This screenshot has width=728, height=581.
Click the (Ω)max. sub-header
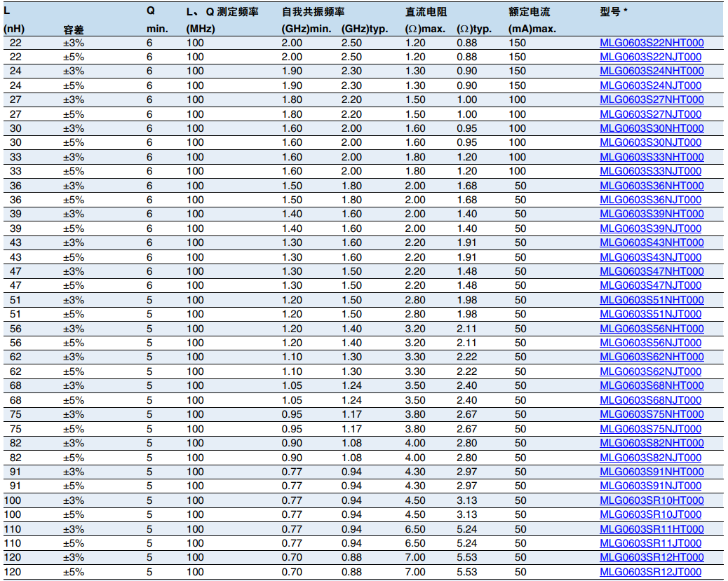425,29
